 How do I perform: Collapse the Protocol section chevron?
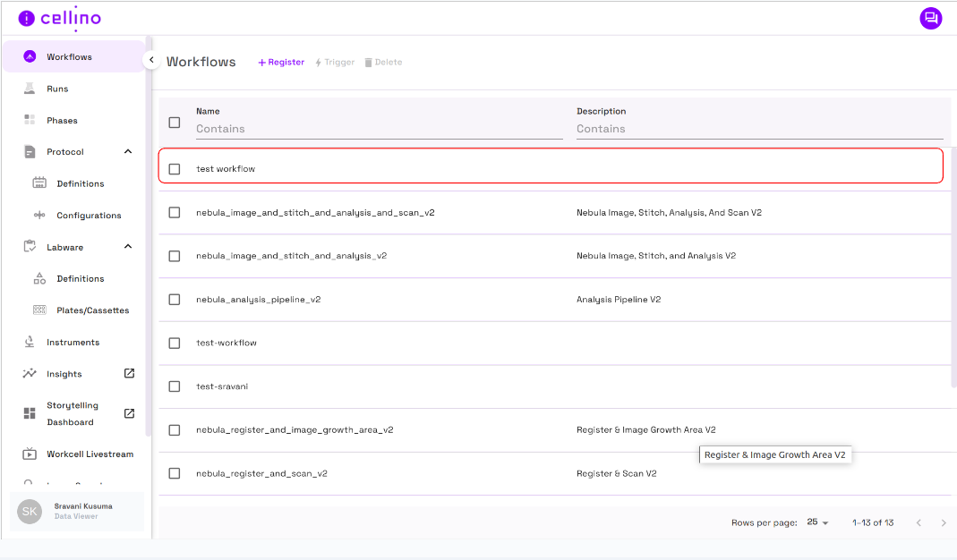coord(128,152)
